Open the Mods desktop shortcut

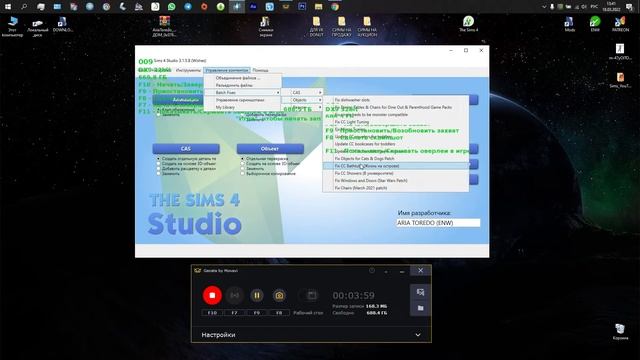[x=570, y=24]
